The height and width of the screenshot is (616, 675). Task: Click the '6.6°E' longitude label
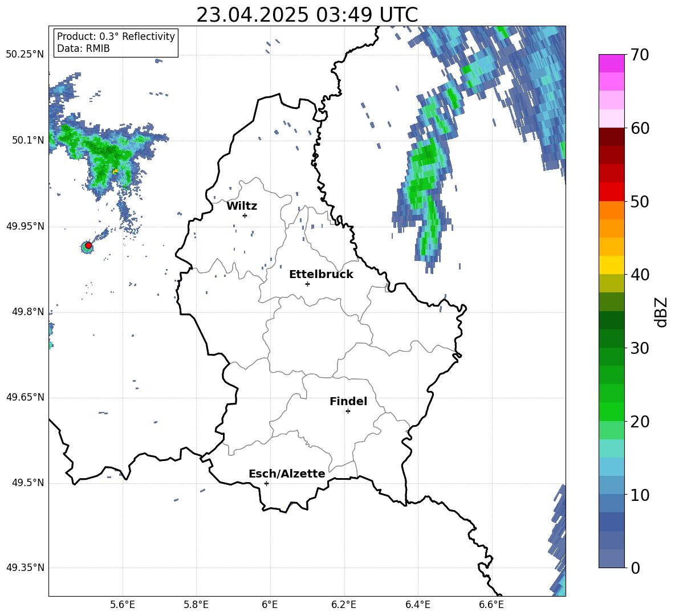point(491,605)
